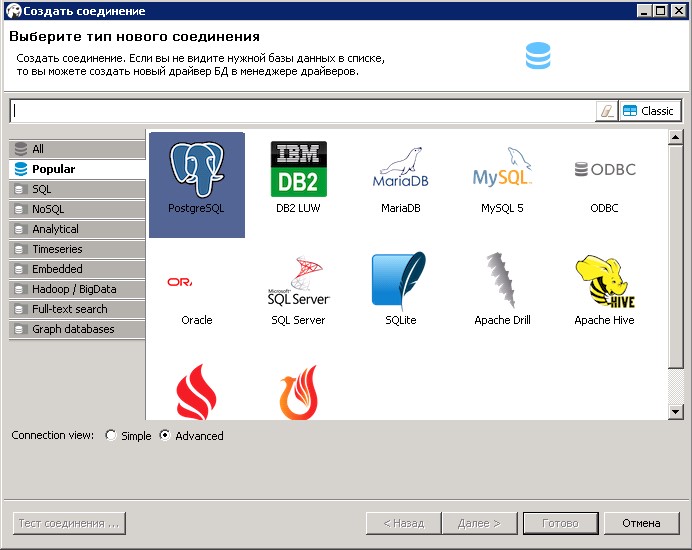This screenshot has width=692, height=550.
Task: Click the driver search input field
Action: [303, 111]
